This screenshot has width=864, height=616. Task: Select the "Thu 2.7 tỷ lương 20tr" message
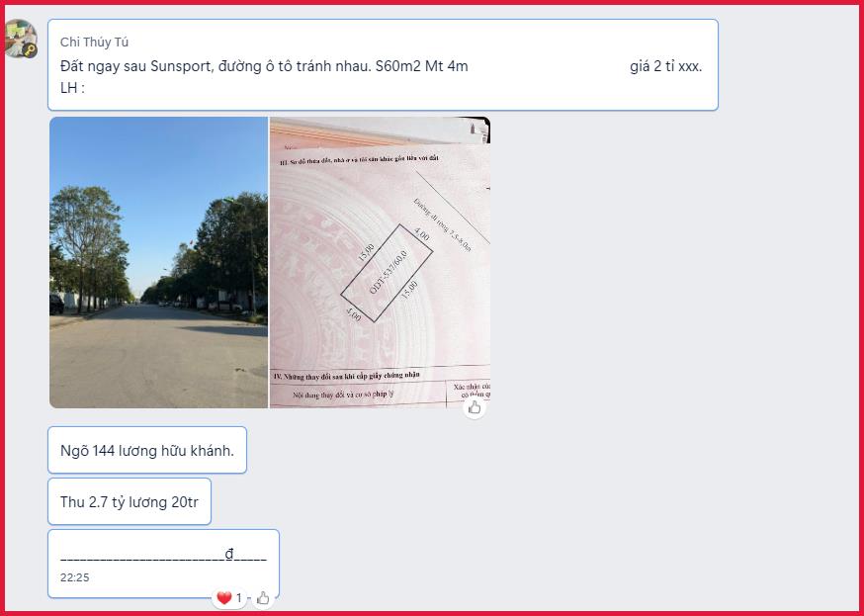130,502
